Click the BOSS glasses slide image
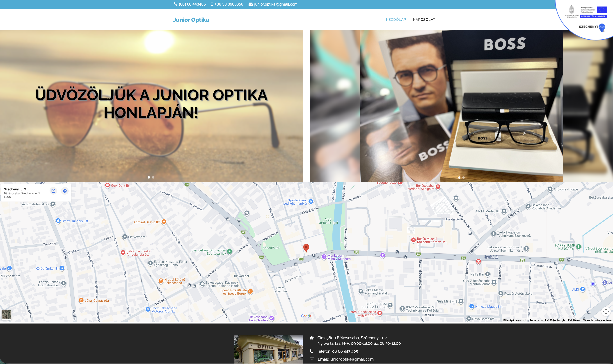This screenshot has width=613, height=364. pos(461,106)
